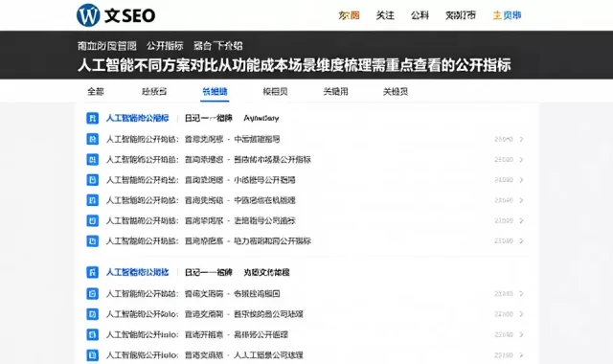Open the orange-and-blue 主页 navigation item

pyautogui.click(x=507, y=15)
